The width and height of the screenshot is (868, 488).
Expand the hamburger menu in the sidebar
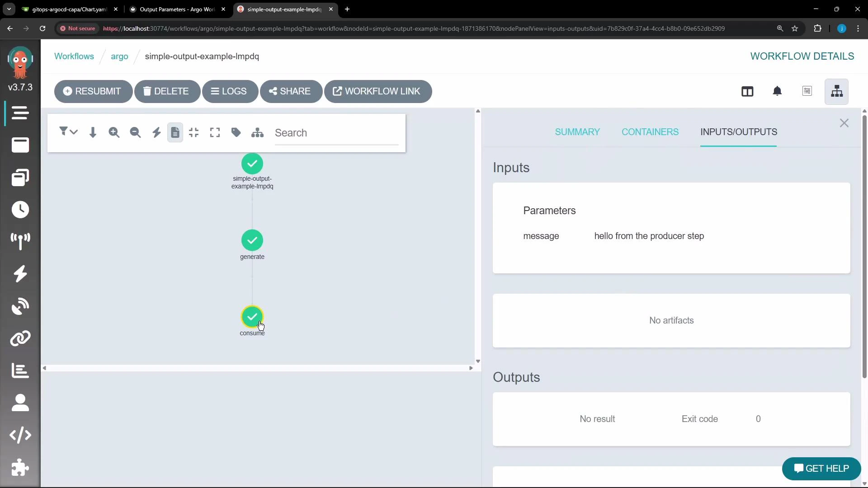[20, 113]
